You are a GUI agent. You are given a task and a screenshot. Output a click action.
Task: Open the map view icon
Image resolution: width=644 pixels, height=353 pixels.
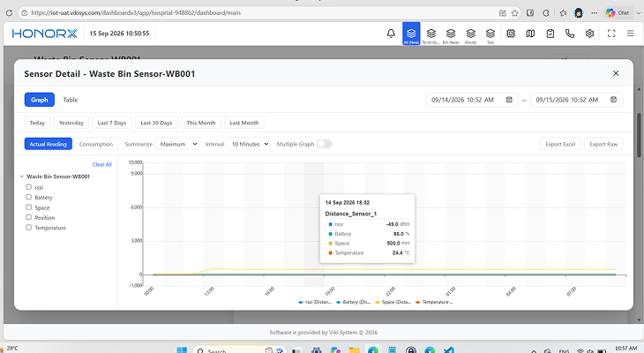point(530,34)
